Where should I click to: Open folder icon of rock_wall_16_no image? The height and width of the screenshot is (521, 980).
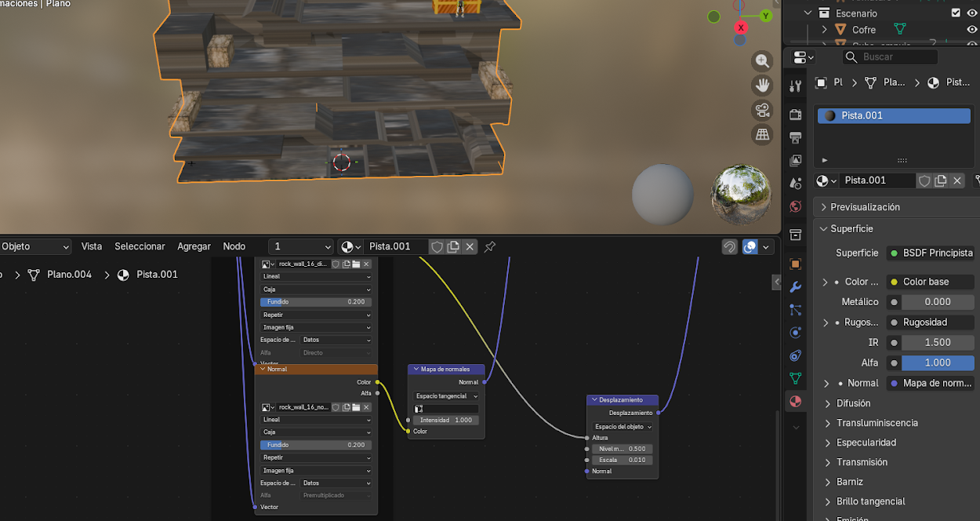pyautogui.click(x=356, y=407)
